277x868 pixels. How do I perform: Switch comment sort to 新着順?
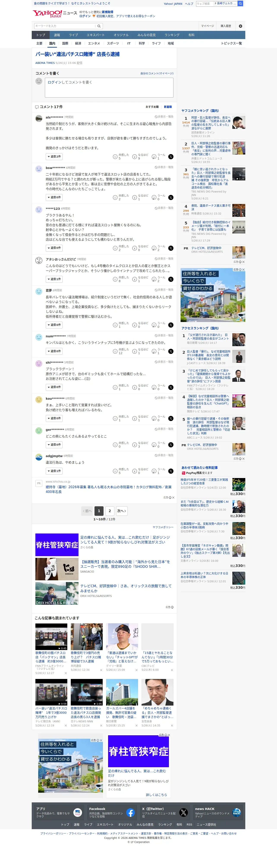tap(167, 107)
